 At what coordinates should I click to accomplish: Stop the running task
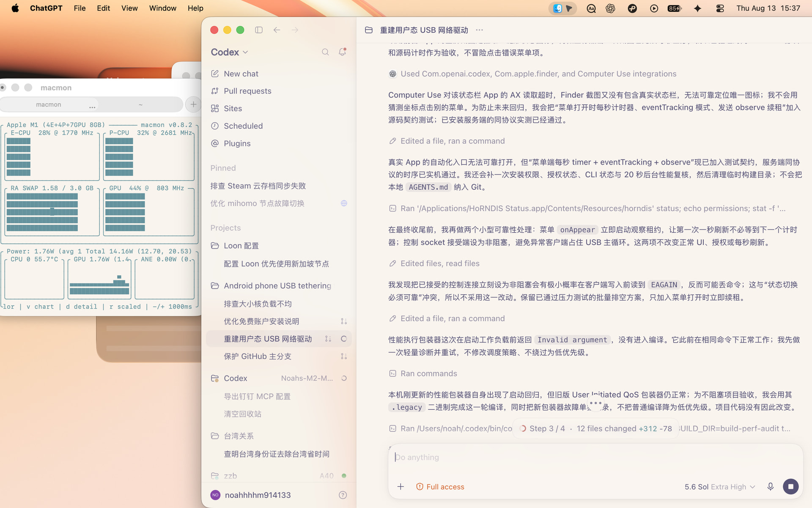790,487
